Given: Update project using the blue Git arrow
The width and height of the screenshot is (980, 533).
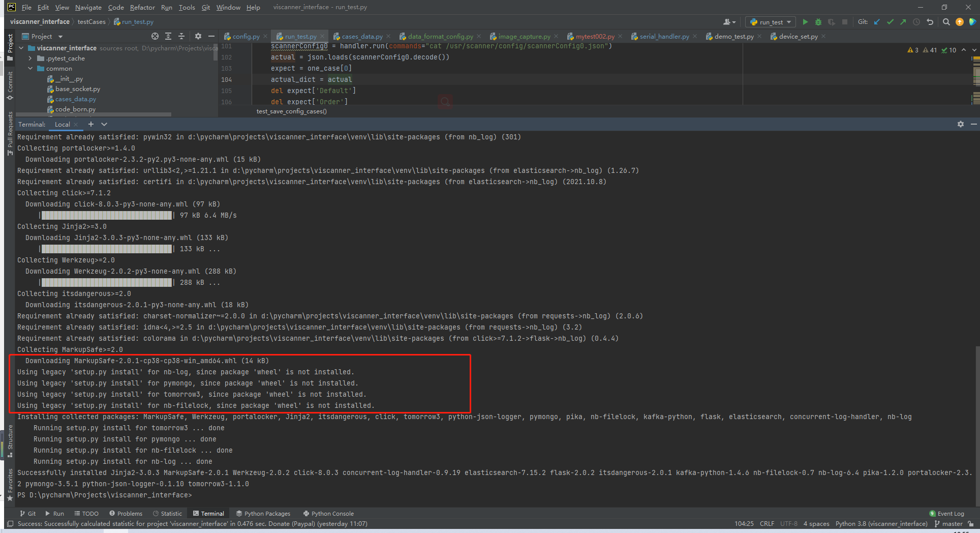Looking at the screenshot, I should click(x=876, y=22).
